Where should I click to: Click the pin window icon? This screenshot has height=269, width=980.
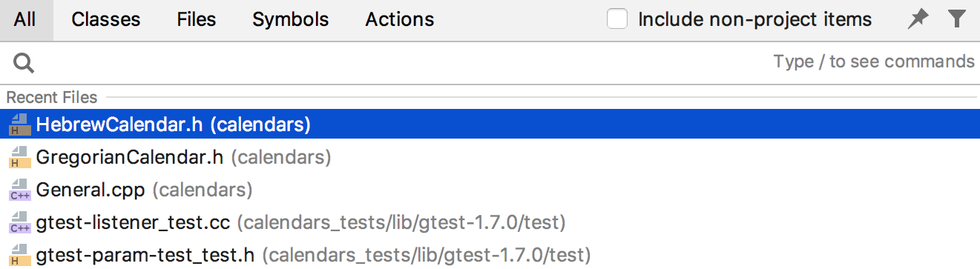918,19
